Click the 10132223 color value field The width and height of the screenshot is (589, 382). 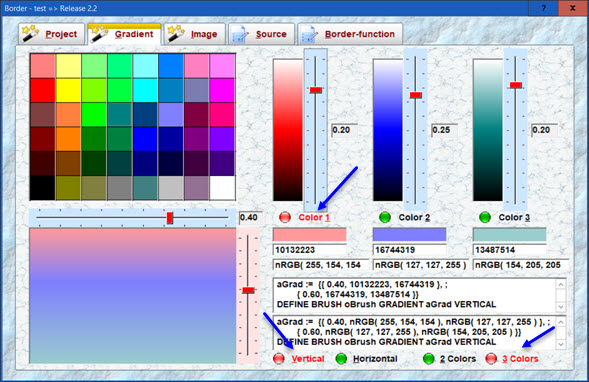click(x=310, y=250)
